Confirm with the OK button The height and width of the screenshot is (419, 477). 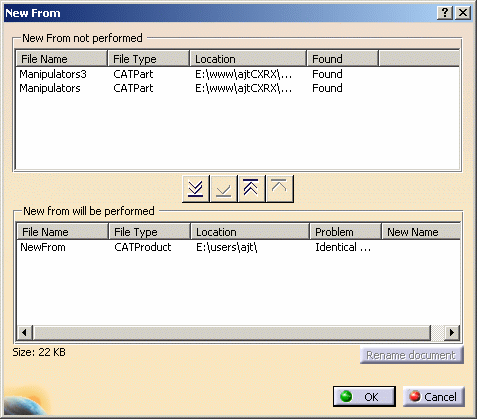(x=364, y=397)
